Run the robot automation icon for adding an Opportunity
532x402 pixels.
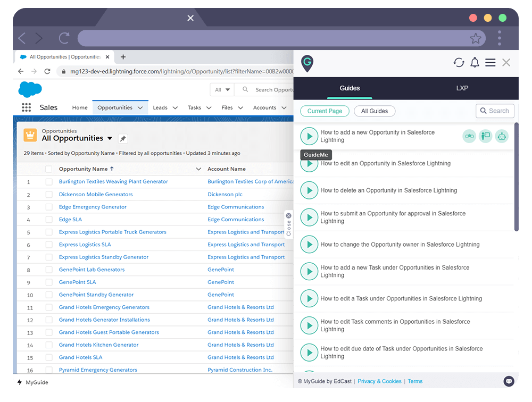(x=502, y=136)
